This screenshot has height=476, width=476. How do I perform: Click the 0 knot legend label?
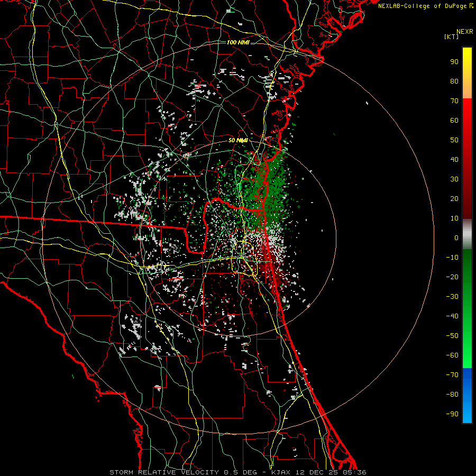(456, 237)
